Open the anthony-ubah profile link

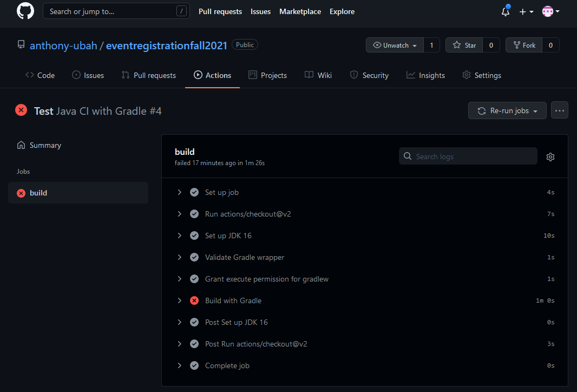63,45
